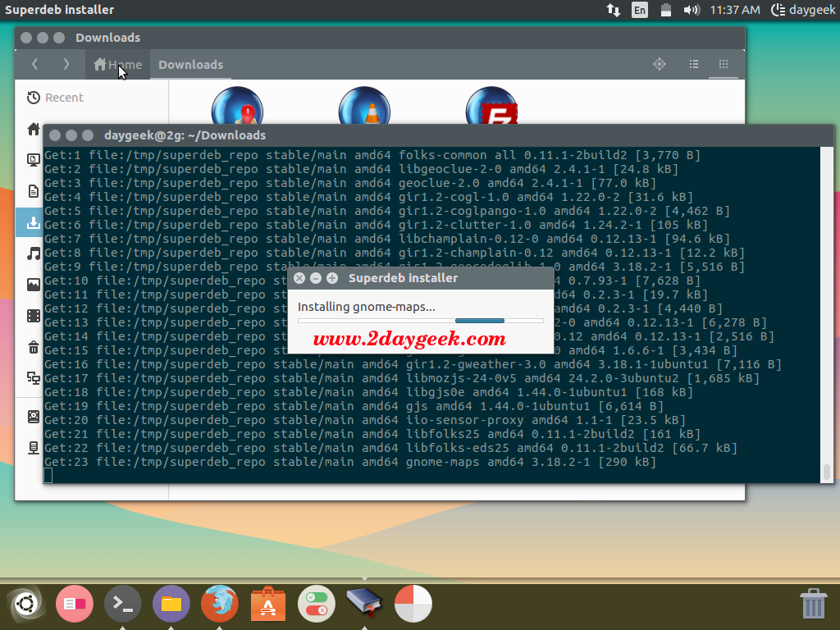Select Downloads icon in Files sidebar
The width and height of the screenshot is (840, 630).
pyautogui.click(x=33, y=222)
